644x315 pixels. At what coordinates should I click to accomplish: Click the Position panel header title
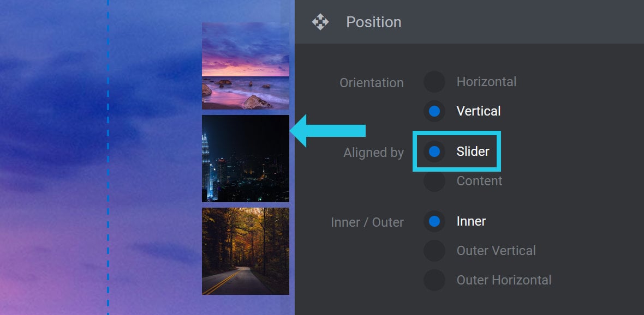tap(373, 22)
